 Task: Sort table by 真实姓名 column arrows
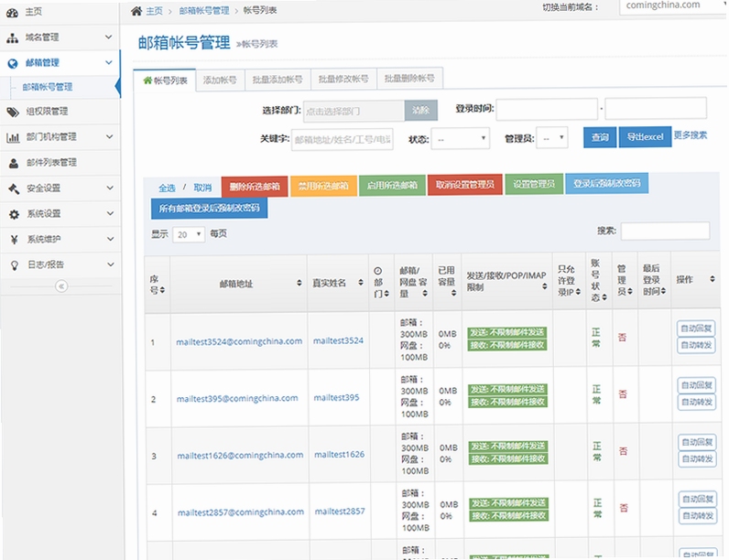click(361, 283)
